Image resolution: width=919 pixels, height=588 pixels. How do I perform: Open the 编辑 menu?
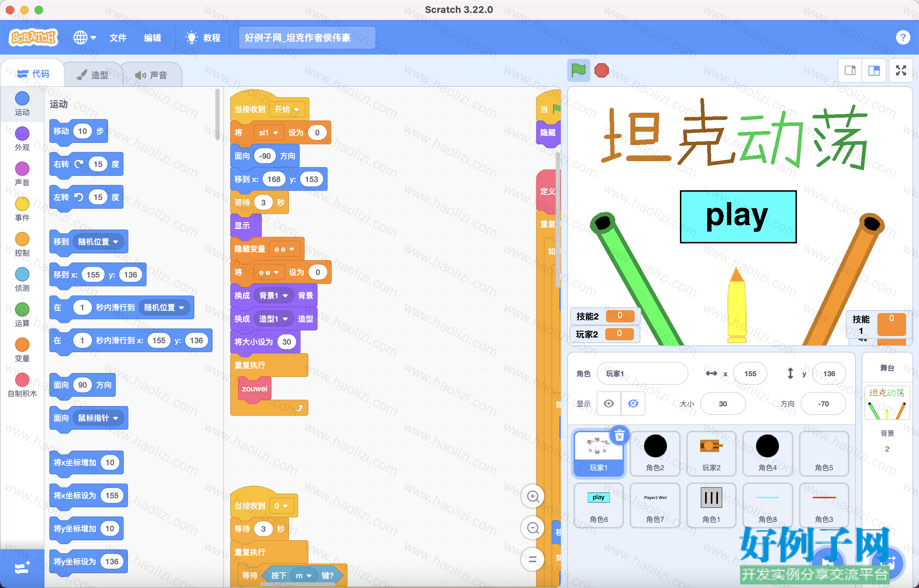coord(152,38)
